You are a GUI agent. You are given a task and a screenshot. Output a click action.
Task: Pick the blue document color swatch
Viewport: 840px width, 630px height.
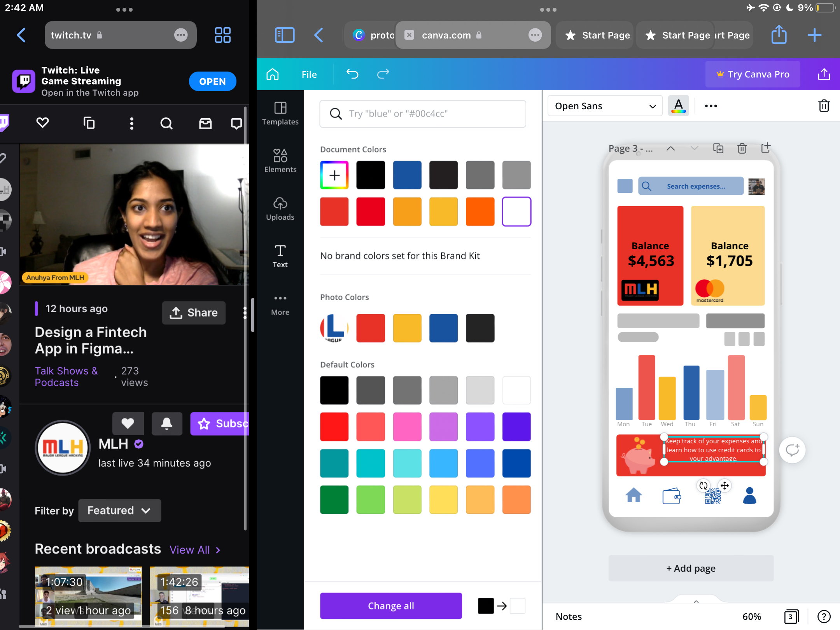coord(407,175)
